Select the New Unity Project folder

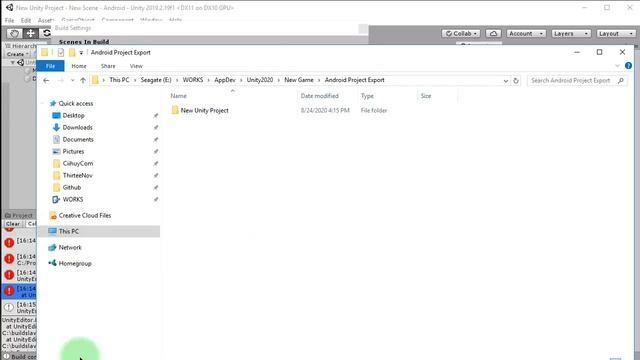tap(204, 110)
